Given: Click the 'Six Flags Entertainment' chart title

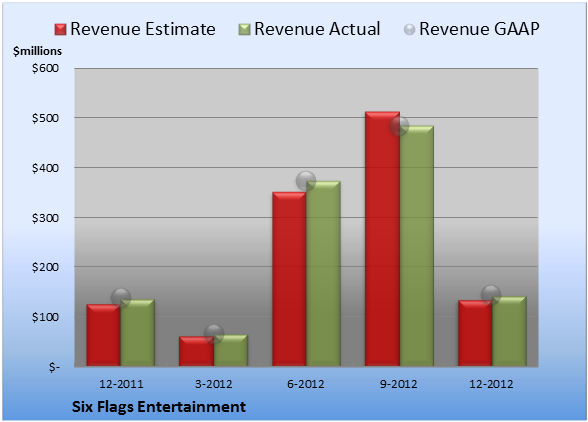Looking at the screenshot, I should pyautogui.click(x=159, y=407).
